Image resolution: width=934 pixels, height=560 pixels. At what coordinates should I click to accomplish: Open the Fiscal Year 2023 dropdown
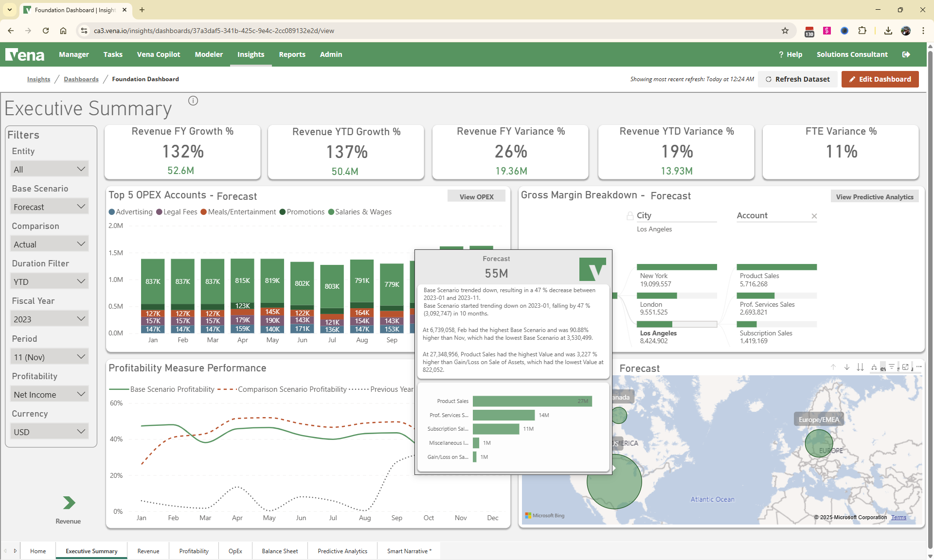coord(49,318)
